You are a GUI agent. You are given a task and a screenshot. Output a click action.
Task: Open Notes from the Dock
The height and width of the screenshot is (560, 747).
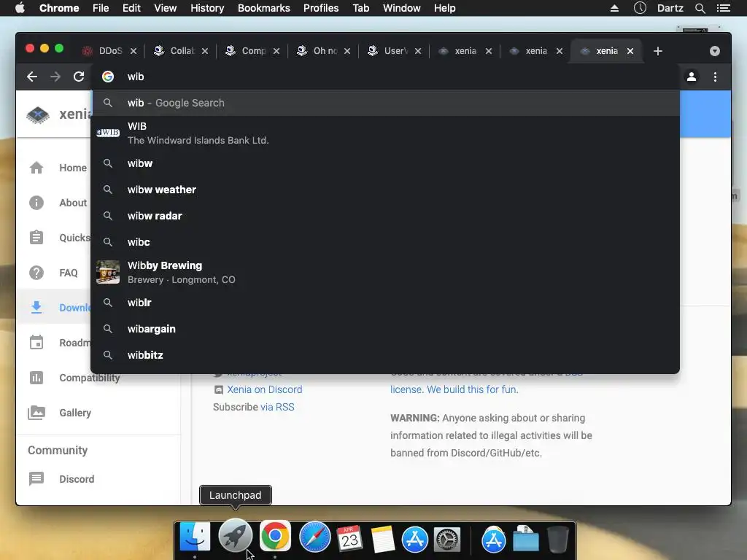pos(382,539)
